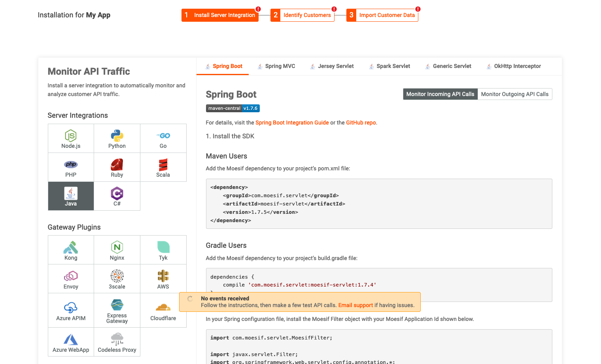Select the C# server integration

click(x=117, y=196)
